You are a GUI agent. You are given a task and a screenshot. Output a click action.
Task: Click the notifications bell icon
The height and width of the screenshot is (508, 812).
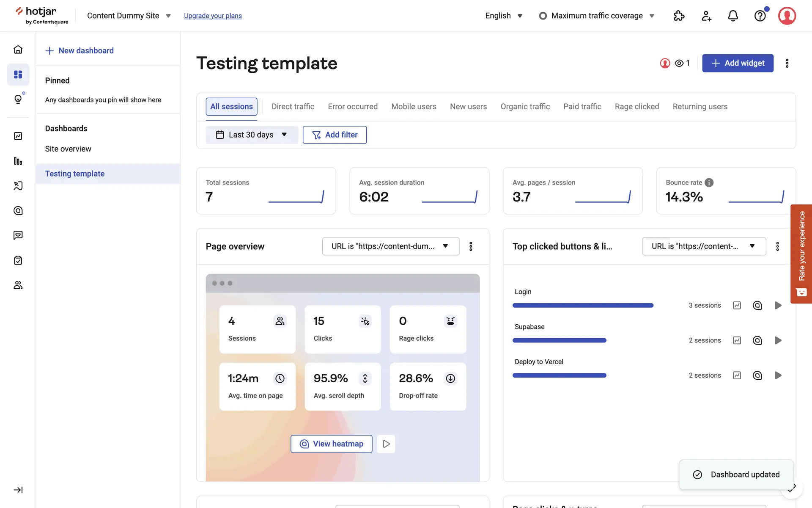[x=733, y=16]
